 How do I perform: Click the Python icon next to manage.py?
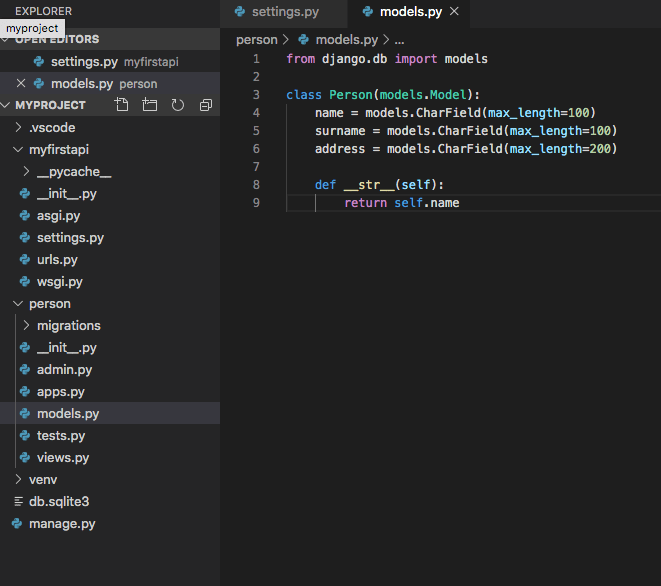pyautogui.click(x=17, y=523)
